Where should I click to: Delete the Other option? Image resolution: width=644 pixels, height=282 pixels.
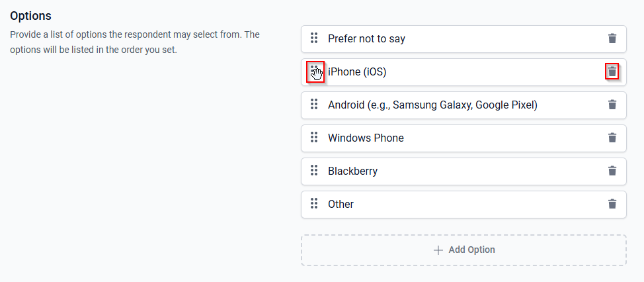(x=612, y=204)
